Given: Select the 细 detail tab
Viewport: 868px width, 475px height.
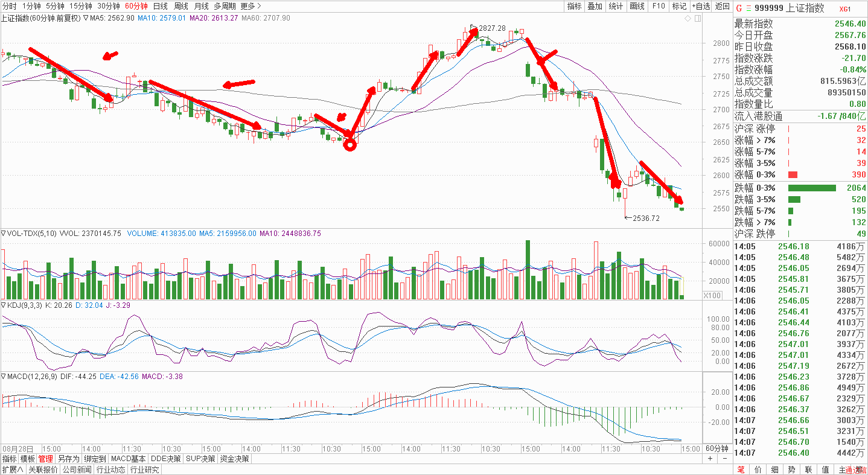Looking at the screenshot, I should point(774,470).
